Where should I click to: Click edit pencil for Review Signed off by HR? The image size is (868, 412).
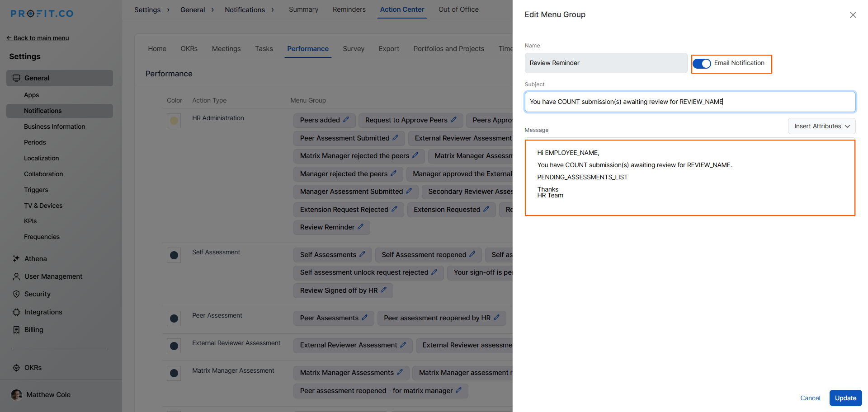coord(383,290)
